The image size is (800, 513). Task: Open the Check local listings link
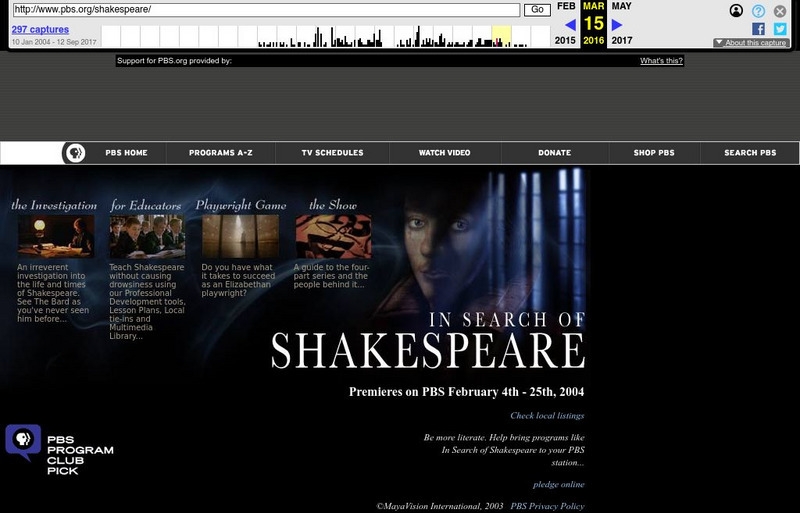(x=547, y=416)
